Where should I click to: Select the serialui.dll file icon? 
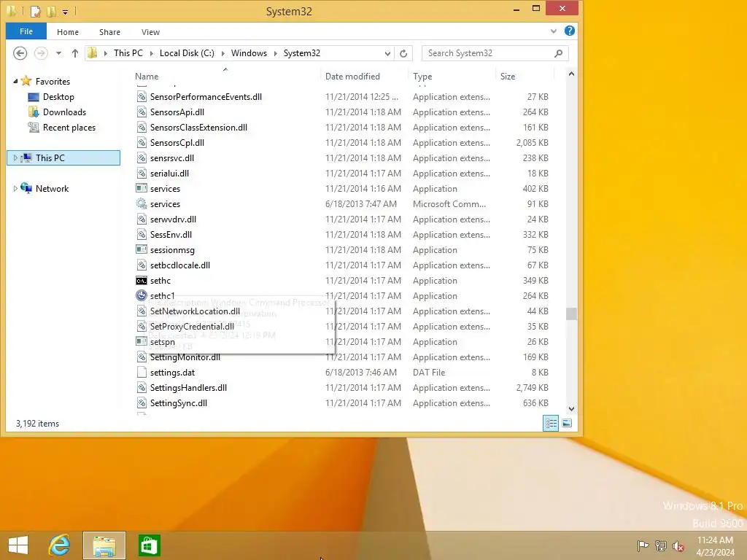point(142,174)
